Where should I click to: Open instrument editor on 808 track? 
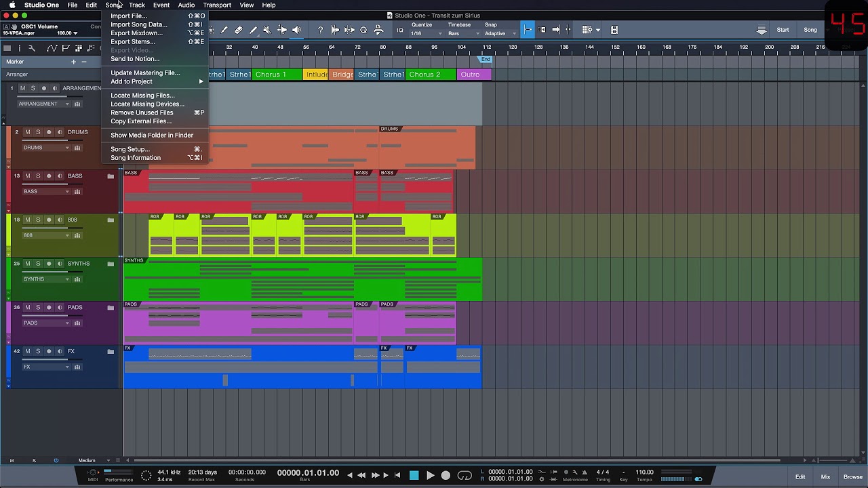point(77,236)
